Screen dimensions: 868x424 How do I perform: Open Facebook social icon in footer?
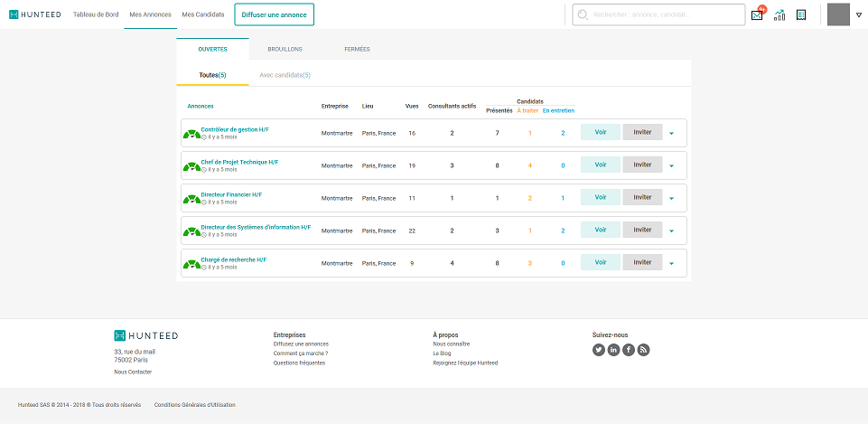629,350
